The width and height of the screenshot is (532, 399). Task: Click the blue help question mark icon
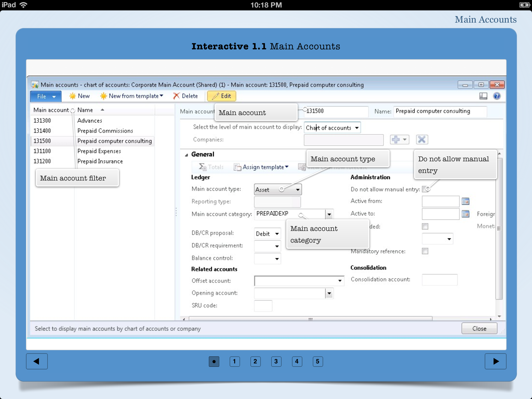click(x=497, y=96)
